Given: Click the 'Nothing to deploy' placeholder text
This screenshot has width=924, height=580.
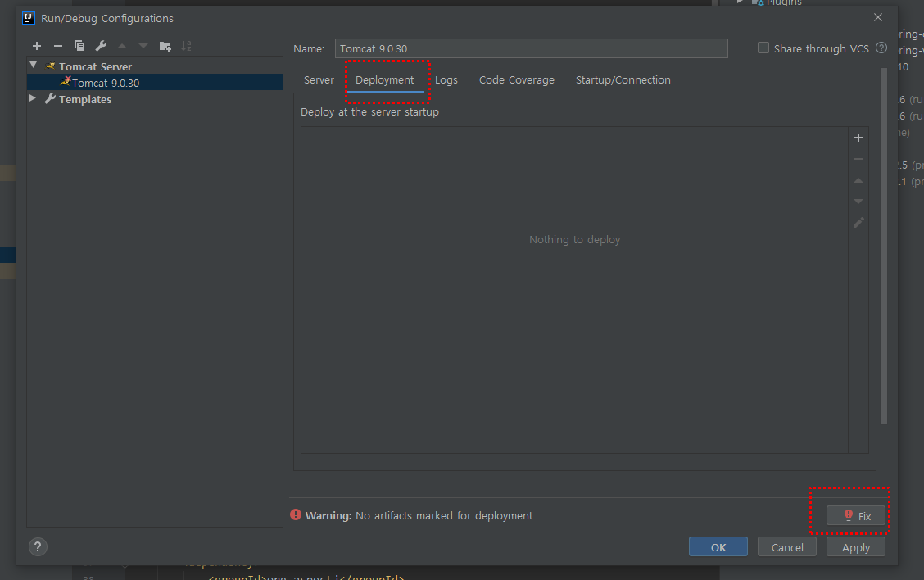Looking at the screenshot, I should [x=574, y=240].
